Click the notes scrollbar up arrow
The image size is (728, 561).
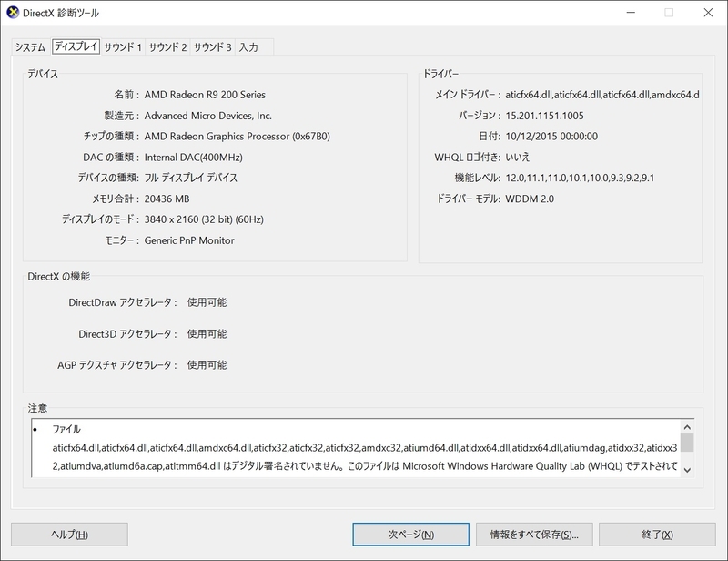click(x=688, y=427)
